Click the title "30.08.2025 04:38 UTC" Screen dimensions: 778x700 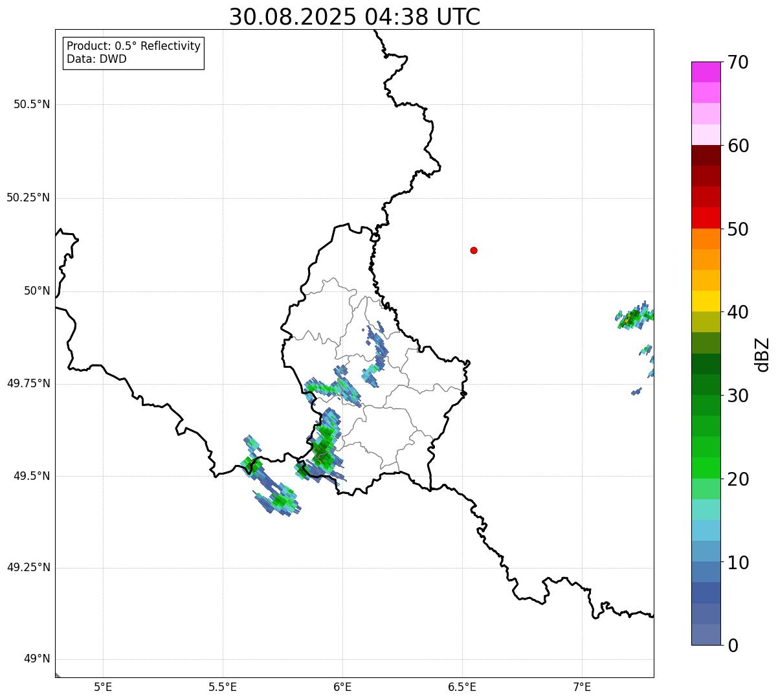pos(355,17)
